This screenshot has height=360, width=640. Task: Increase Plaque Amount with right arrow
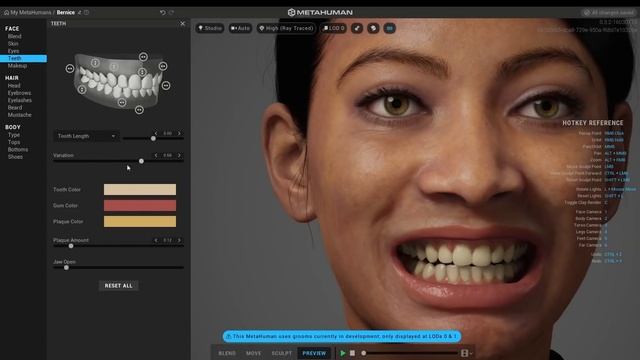[x=179, y=240]
